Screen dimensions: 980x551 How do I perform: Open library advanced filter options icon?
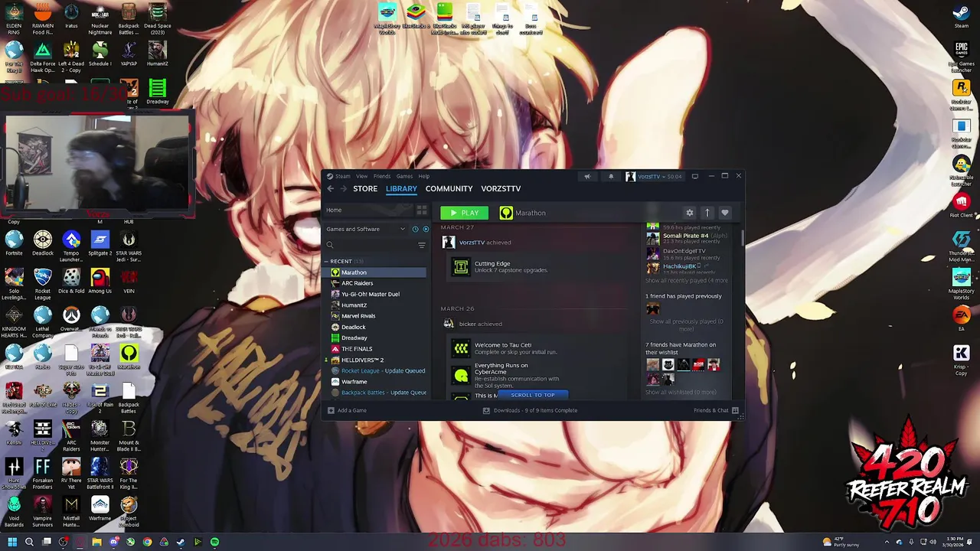421,245
